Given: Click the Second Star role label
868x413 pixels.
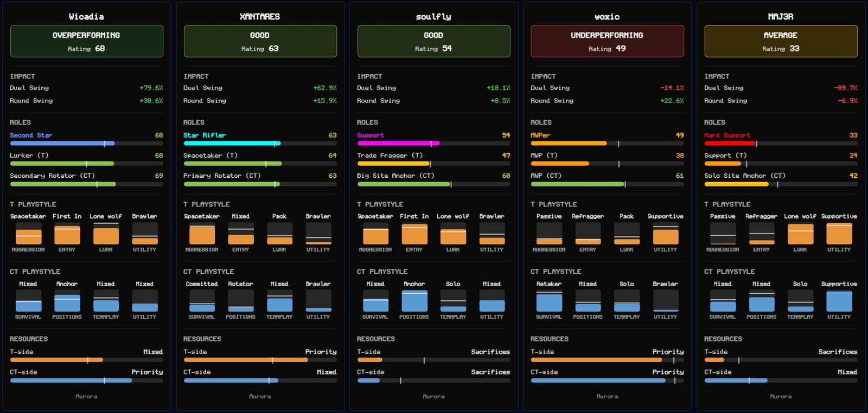Looking at the screenshot, I should pos(31,135).
